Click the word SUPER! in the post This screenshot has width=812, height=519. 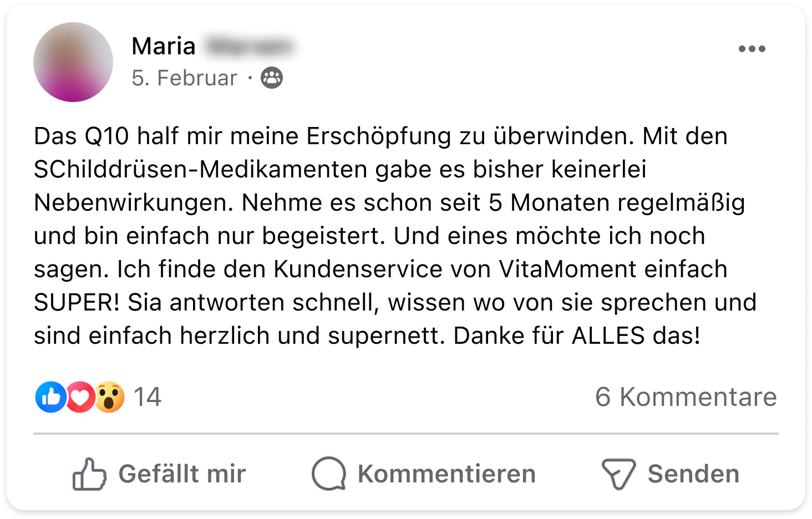coord(77,303)
